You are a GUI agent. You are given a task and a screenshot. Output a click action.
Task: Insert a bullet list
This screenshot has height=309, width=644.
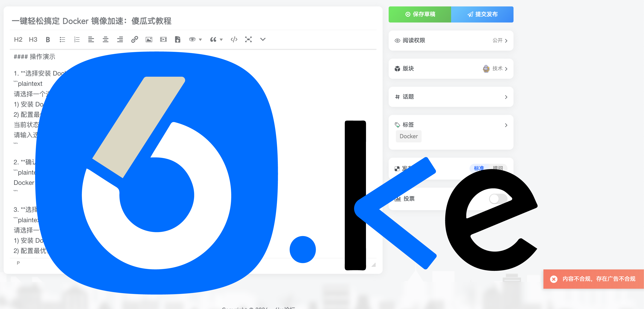62,39
